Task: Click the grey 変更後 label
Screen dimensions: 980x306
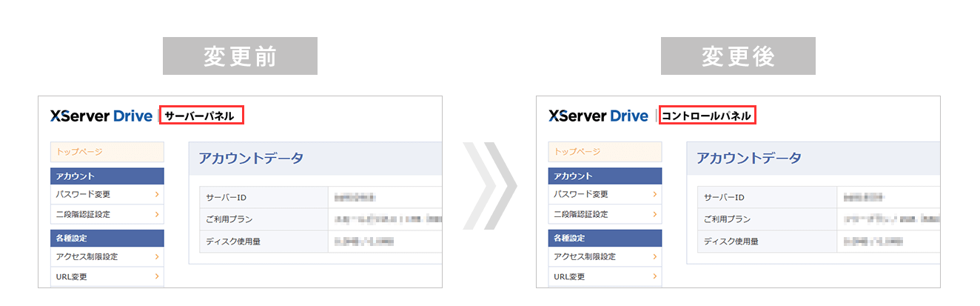Action: (737, 56)
